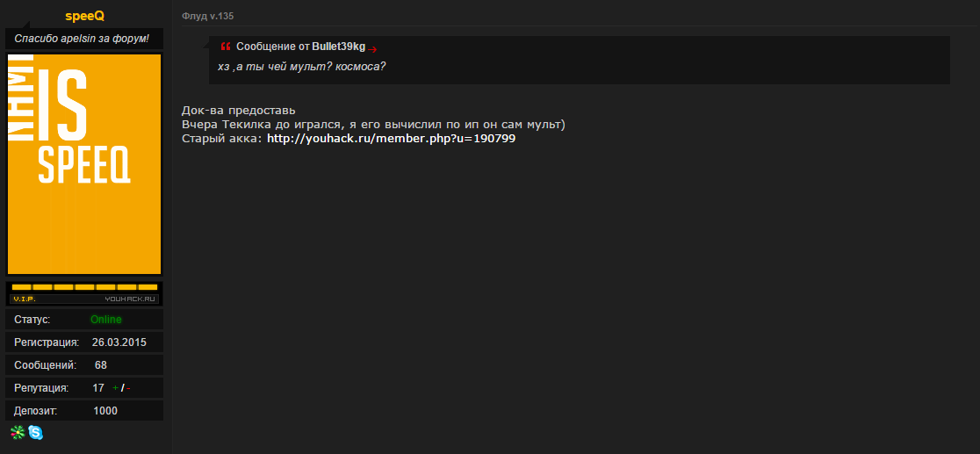Follow the youhack.ru member.php?u=190799 link
Screen dimensions: 980x454
pos(392,139)
